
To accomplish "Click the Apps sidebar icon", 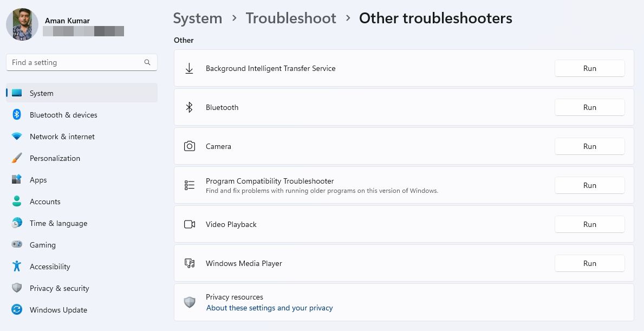I will 17,180.
